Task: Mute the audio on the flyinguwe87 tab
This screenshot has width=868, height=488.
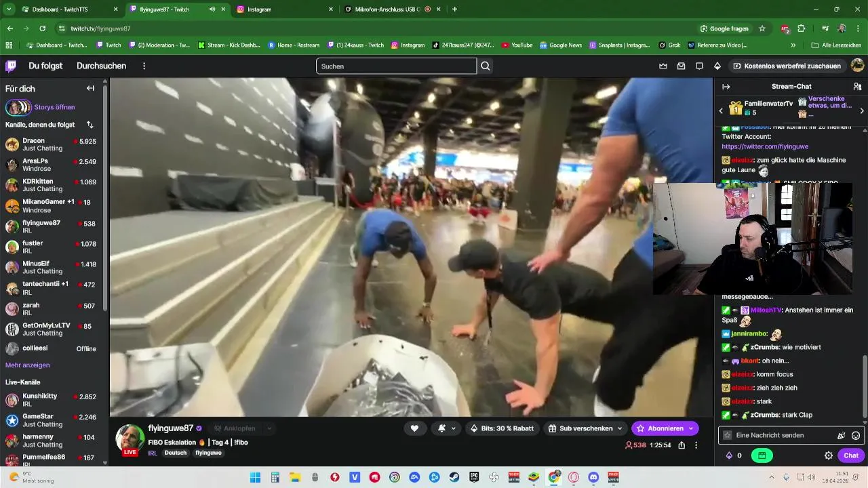Action: (x=212, y=9)
